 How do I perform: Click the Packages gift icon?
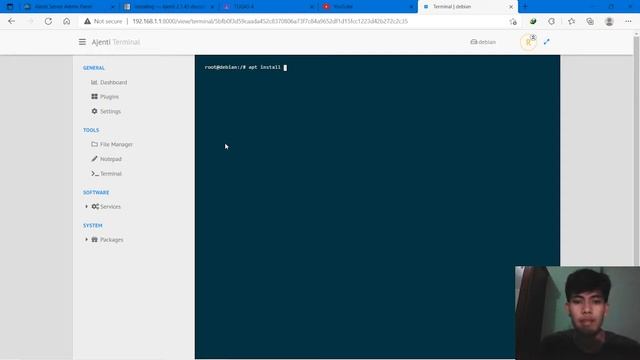[x=94, y=240]
